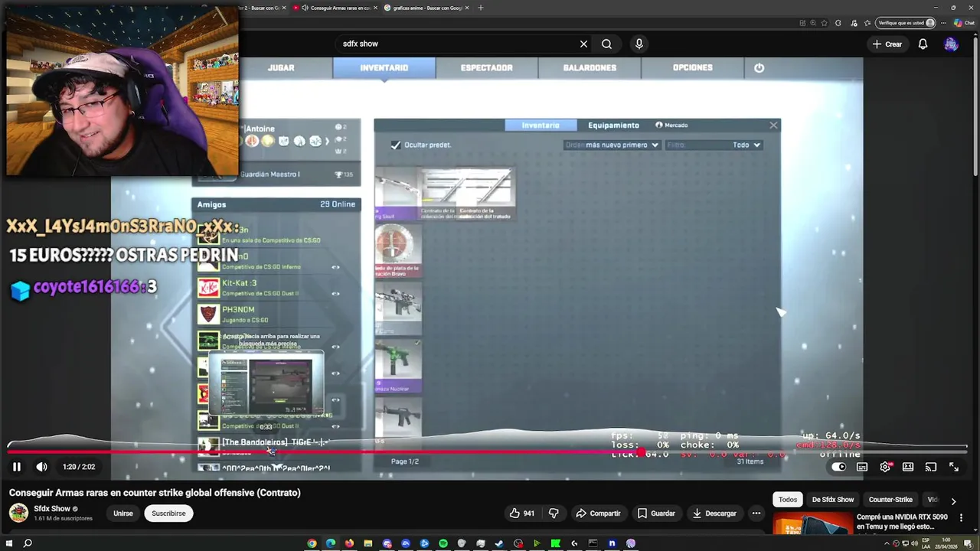Screen dimensions: 980x551
Task: Subscribe with the Suscribirse button
Action: click(168, 514)
